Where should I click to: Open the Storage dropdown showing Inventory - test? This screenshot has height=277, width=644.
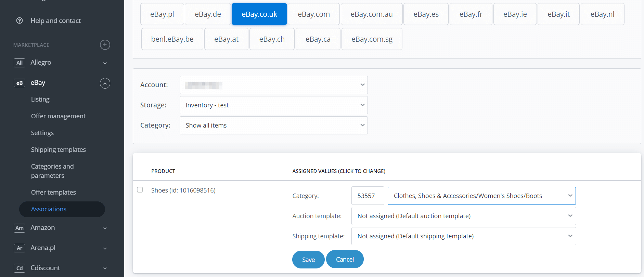click(x=274, y=105)
